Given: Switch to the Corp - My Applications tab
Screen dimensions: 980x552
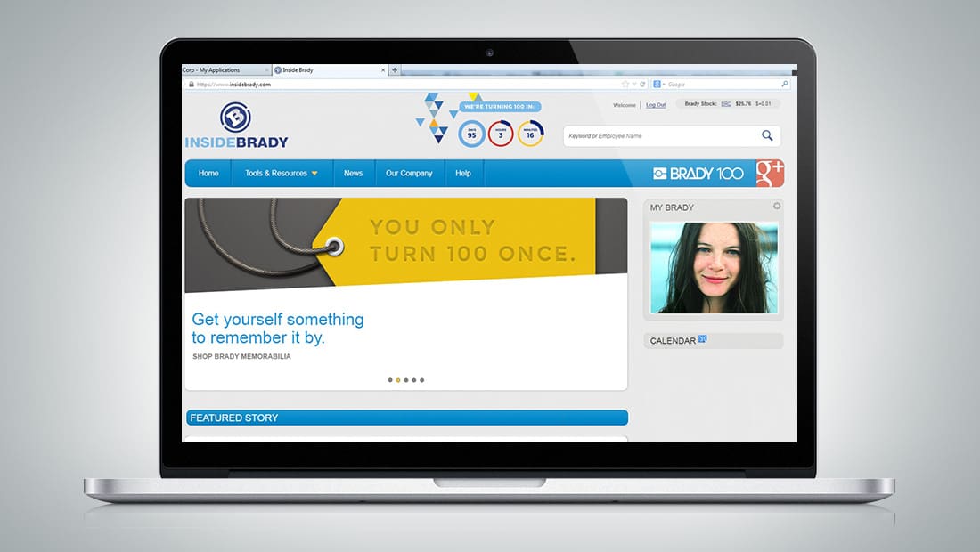Looking at the screenshot, I should pos(216,70).
